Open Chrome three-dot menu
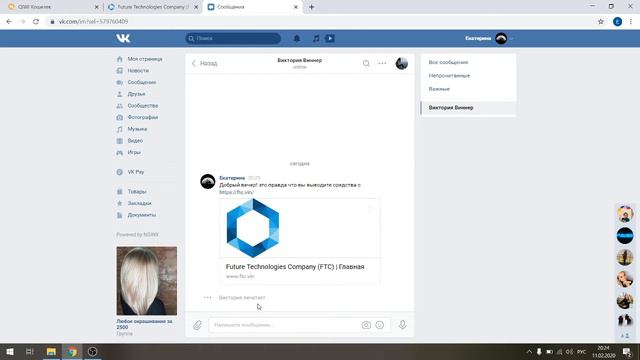The height and width of the screenshot is (360, 640). pos(631,22)
